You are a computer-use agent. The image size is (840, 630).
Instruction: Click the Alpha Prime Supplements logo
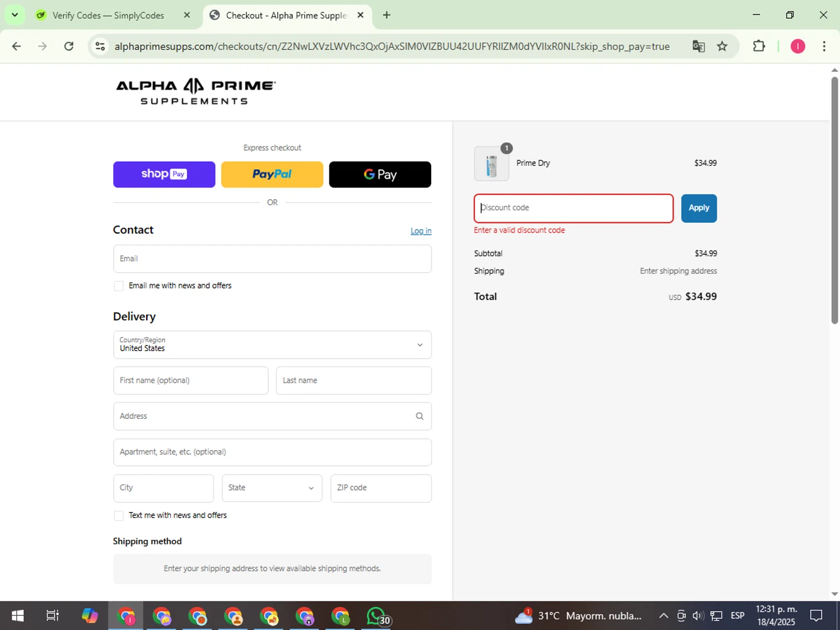[x=195, y=92]
